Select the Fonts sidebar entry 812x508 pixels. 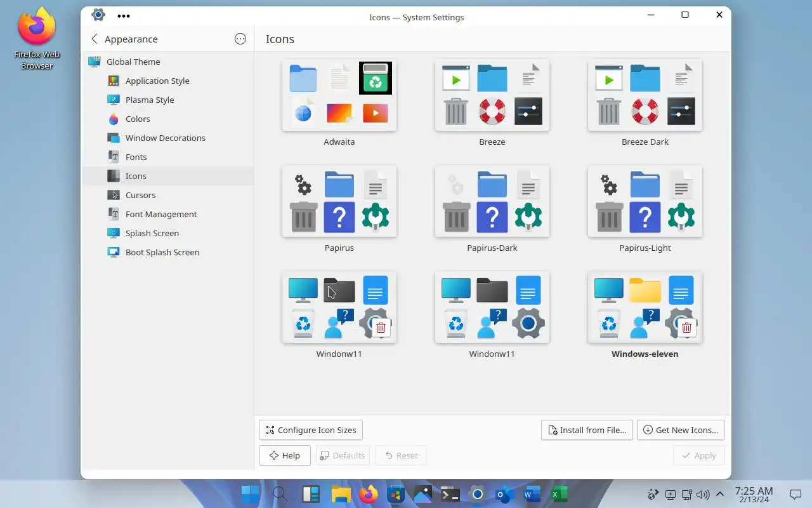(x=168, y=157)
